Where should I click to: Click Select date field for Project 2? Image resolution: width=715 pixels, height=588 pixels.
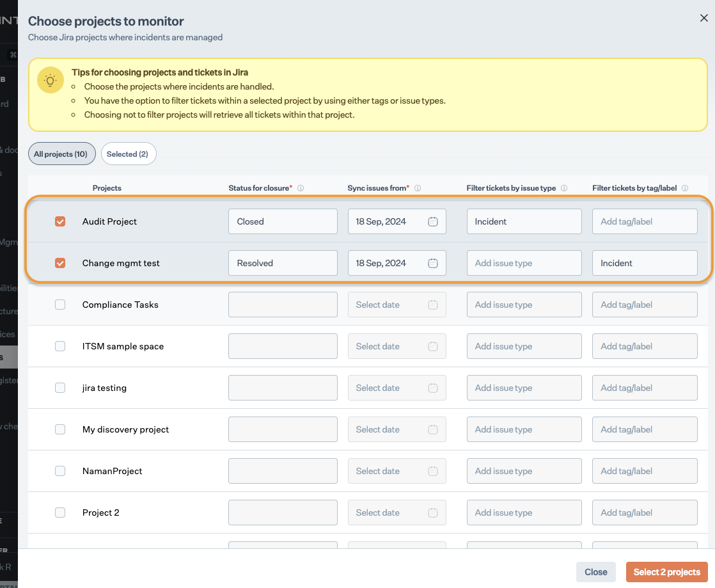397,513
